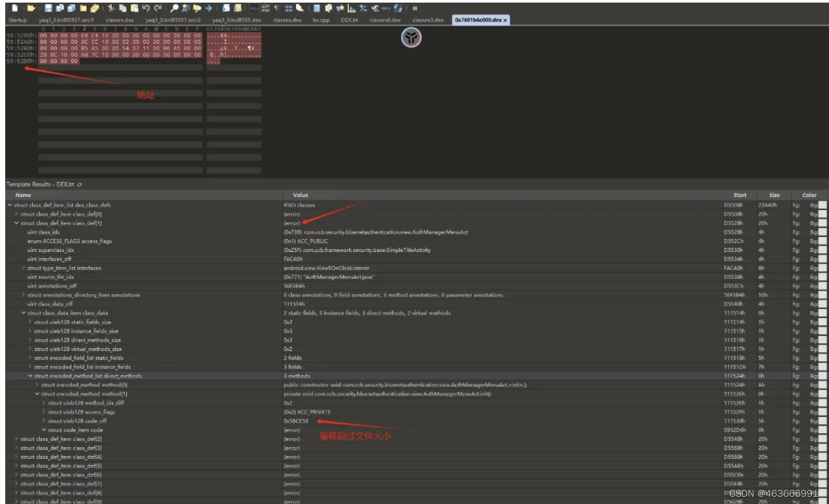Expand the class_def[5] tree node

tap(16, 465)
